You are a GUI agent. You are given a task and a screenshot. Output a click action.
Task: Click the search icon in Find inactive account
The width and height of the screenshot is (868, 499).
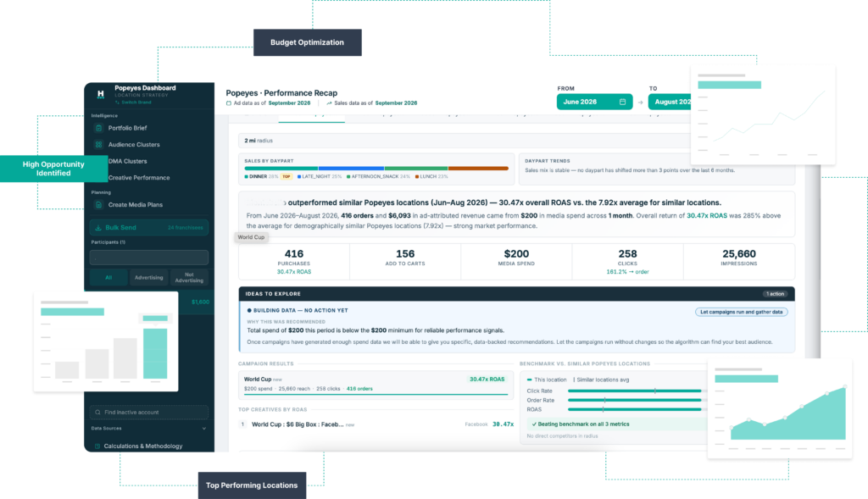[97, 412]
